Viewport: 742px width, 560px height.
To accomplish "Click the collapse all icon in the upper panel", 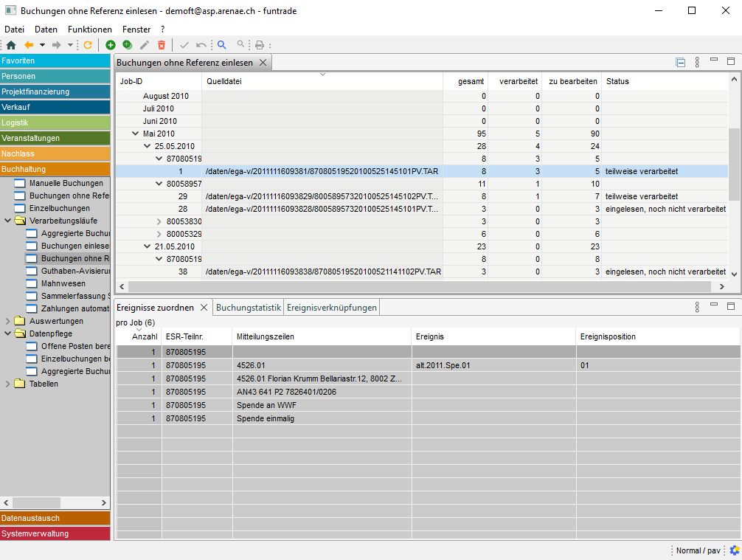I will pyautogui.click(x=681, y=63).
